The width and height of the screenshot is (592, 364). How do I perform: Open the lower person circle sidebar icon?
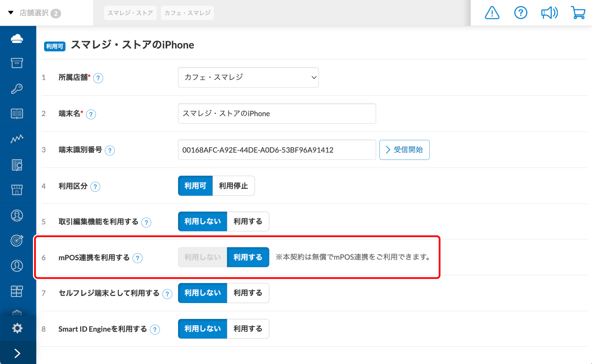(17, 266)
